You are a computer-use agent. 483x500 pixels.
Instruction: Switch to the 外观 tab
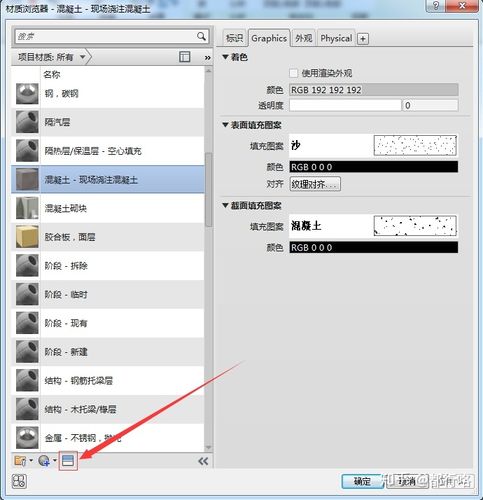click(304, 38)
